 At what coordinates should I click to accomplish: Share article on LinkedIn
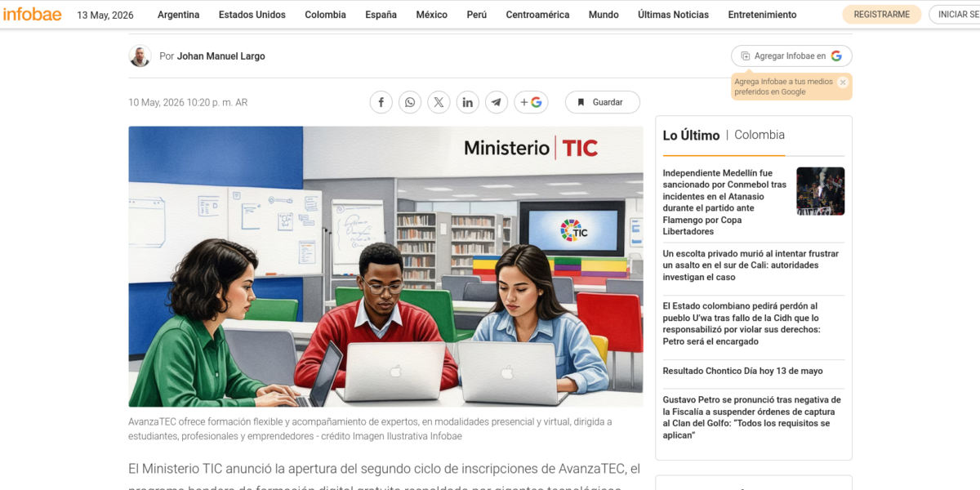468,102
